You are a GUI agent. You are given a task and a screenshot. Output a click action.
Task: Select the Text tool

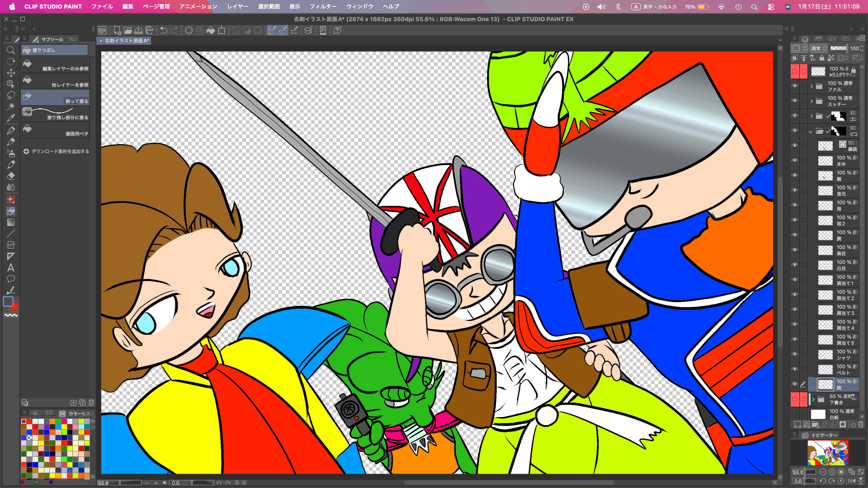[x=11, y=268]
